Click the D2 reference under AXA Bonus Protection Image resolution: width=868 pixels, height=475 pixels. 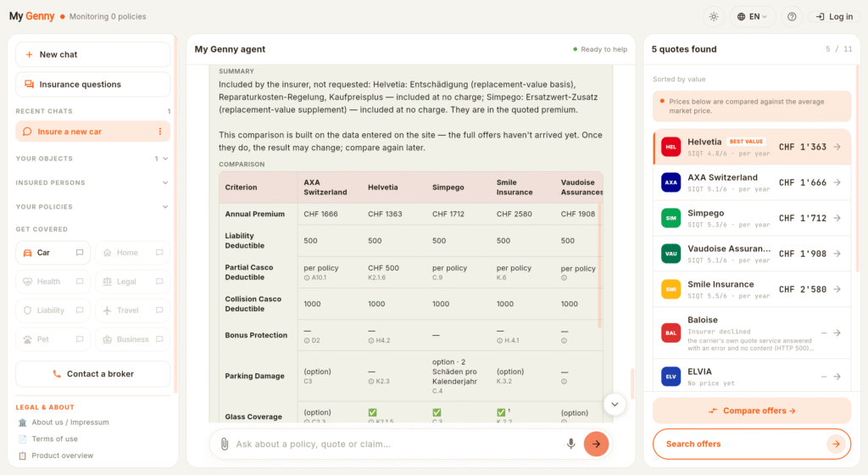tap(312, 341)
